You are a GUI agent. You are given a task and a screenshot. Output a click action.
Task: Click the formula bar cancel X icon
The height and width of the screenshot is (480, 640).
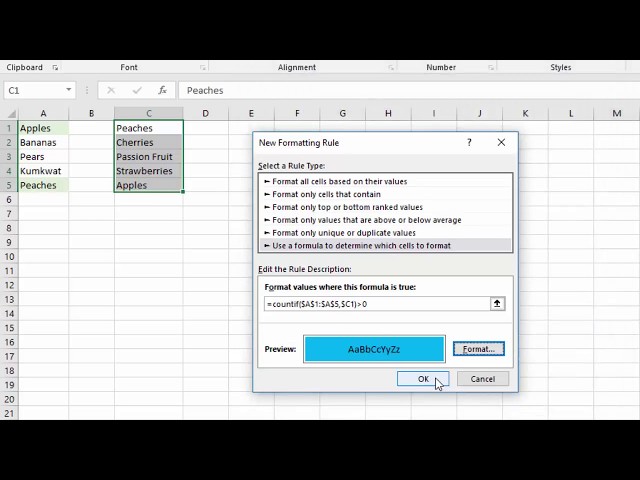(111, 90)
